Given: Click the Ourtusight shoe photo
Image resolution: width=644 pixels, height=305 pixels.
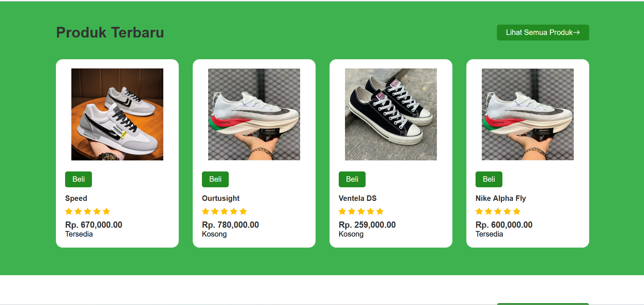Looking at the screenshot, I should coord(254,114).
